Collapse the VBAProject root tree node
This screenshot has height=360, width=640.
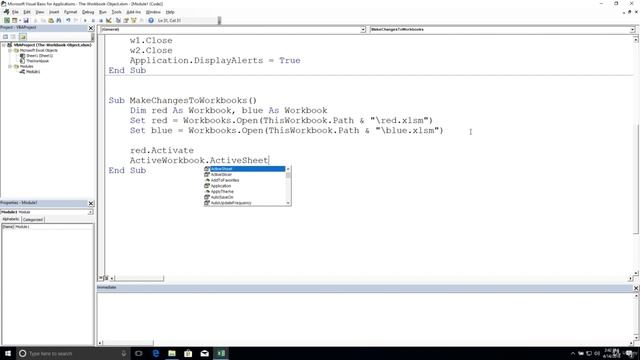(x=4, y=45)
